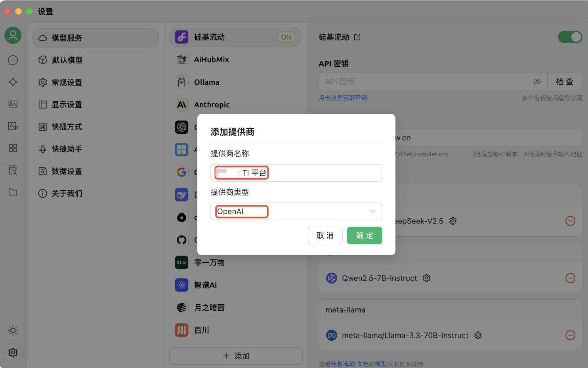Open 快捷助手 settings section
The image size is (588, 368).
click(95, 149)
